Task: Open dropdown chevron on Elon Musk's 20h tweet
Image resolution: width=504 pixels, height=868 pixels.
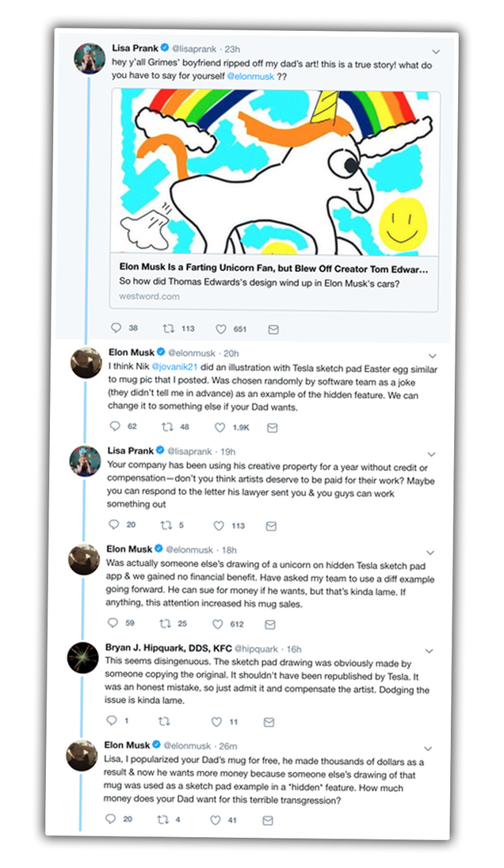Action: click(x=433, y=356)
